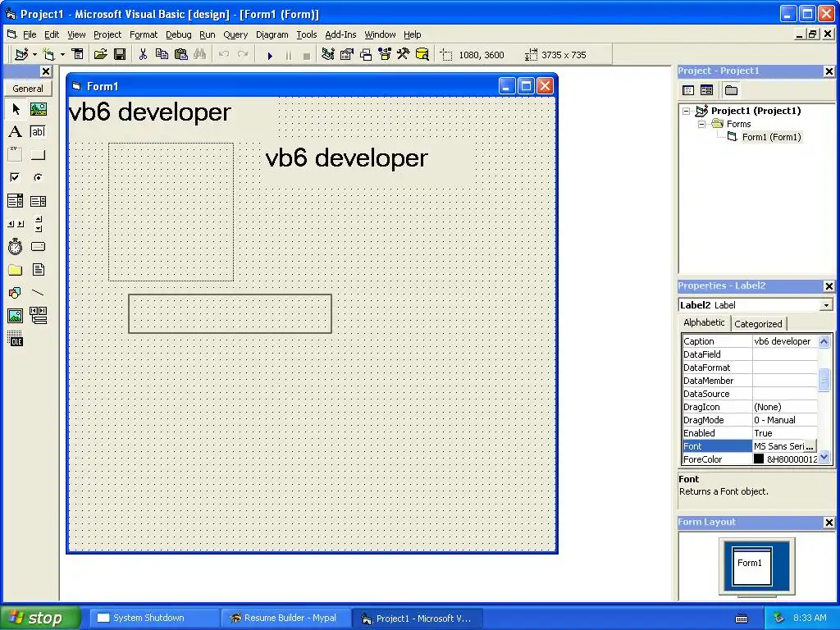Click the Find binoculars icon
840x630 pixels.
coord(200,55)
